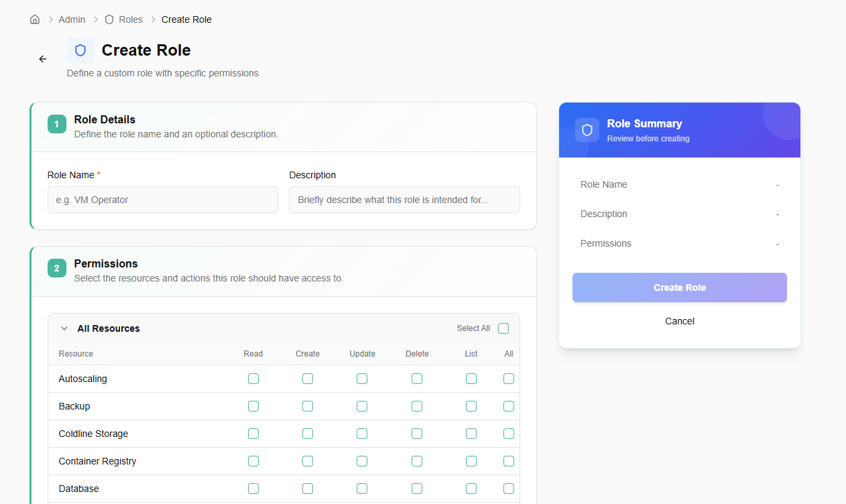
Task: Enable Create permission for Container Registry
Action: [308, 461]
